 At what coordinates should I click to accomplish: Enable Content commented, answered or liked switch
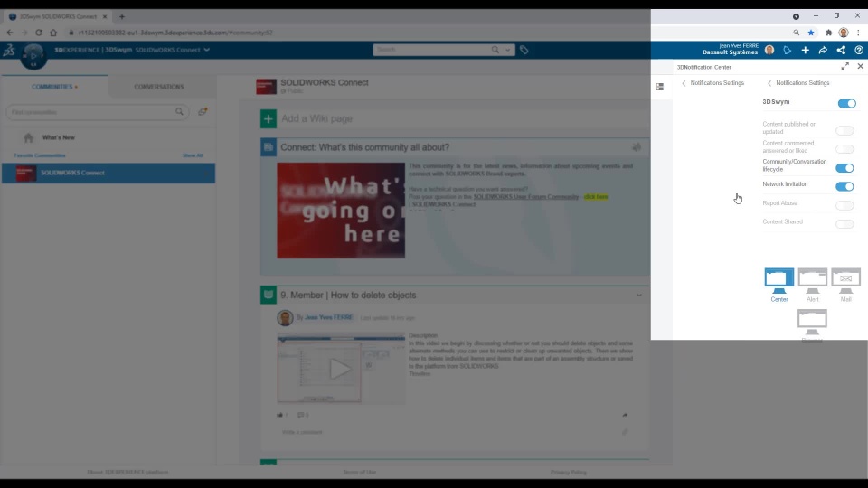pos(844,149)
